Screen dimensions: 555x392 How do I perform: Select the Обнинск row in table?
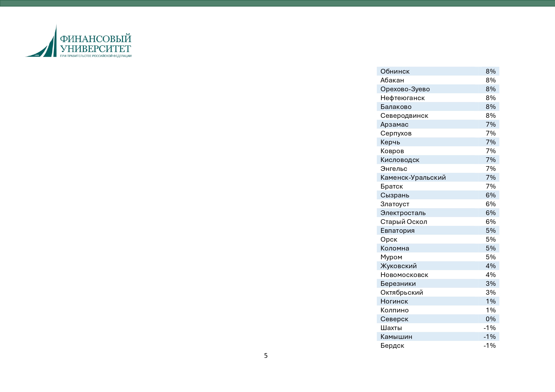pos(438,71)
